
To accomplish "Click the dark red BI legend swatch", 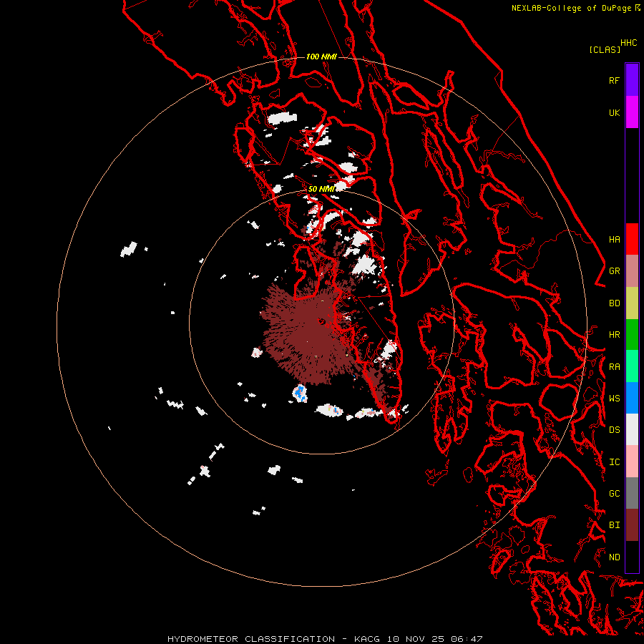I will click(x=632, y=525).
